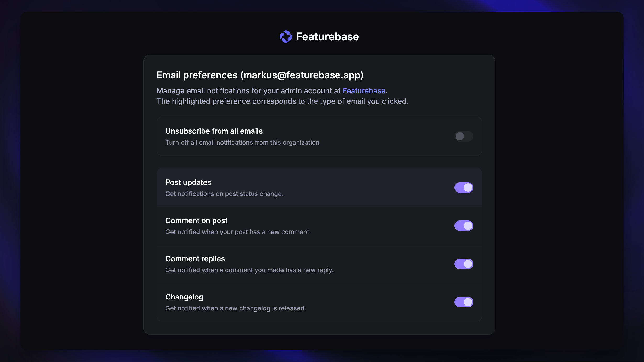Turn off Comment on post notifications
This screenshot has height=362, width=644.
coord(464,226)
